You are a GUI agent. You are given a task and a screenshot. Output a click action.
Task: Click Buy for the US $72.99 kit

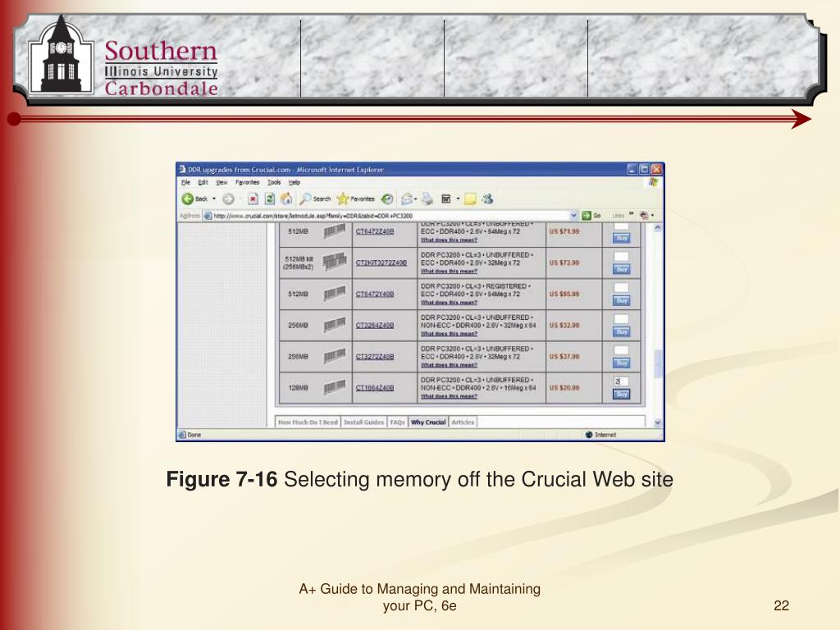tap(622, 269)
